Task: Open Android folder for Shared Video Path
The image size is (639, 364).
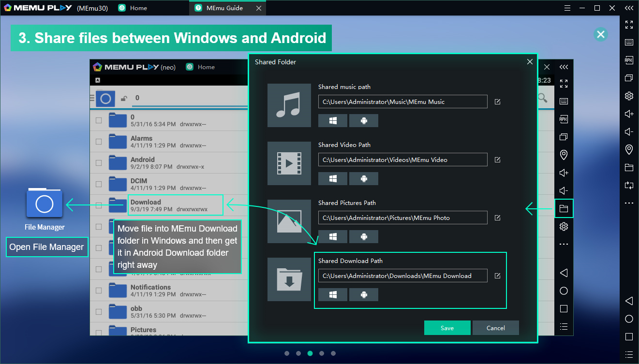Action: [364, 179]
